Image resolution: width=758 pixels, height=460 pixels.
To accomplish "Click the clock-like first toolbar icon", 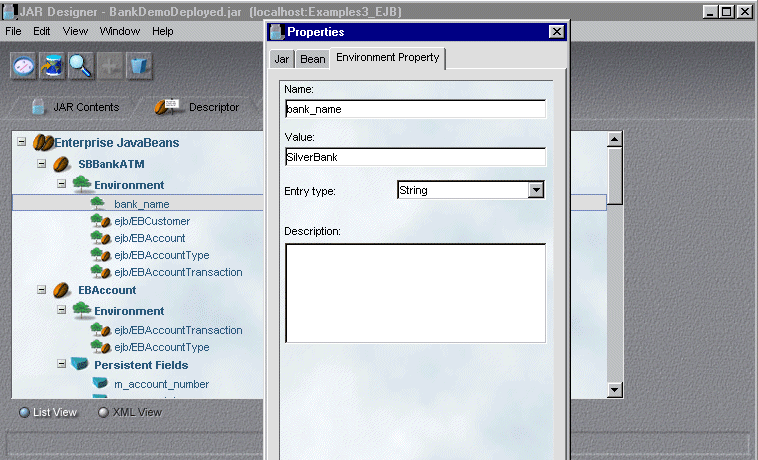I will [x=24, y=66].
